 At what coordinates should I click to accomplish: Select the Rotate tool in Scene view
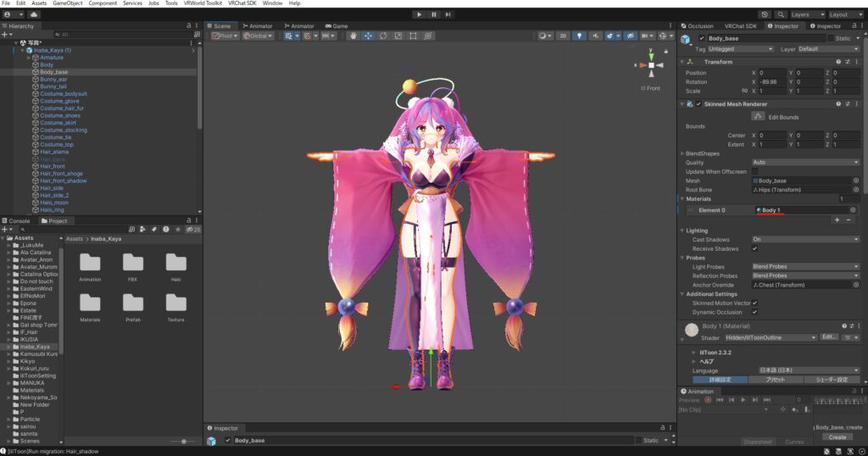point(383,36)
